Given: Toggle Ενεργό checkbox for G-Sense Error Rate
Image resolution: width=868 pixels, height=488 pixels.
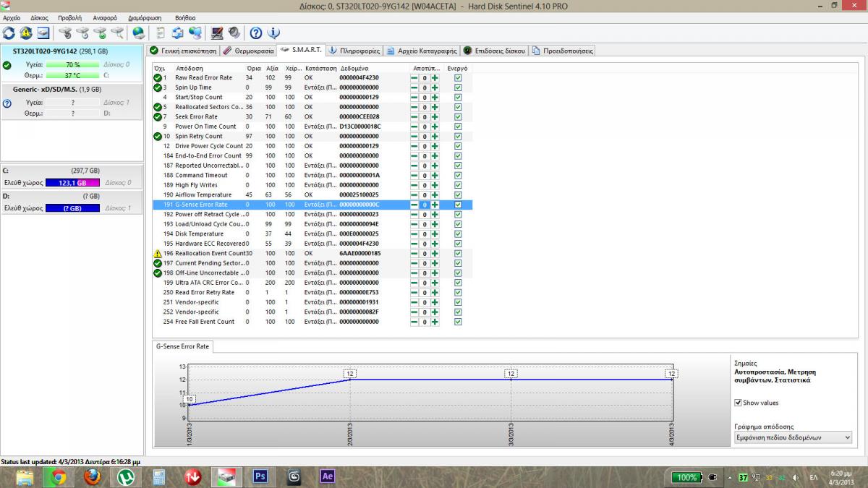Looking at the screenshot, I should (458, 205).
